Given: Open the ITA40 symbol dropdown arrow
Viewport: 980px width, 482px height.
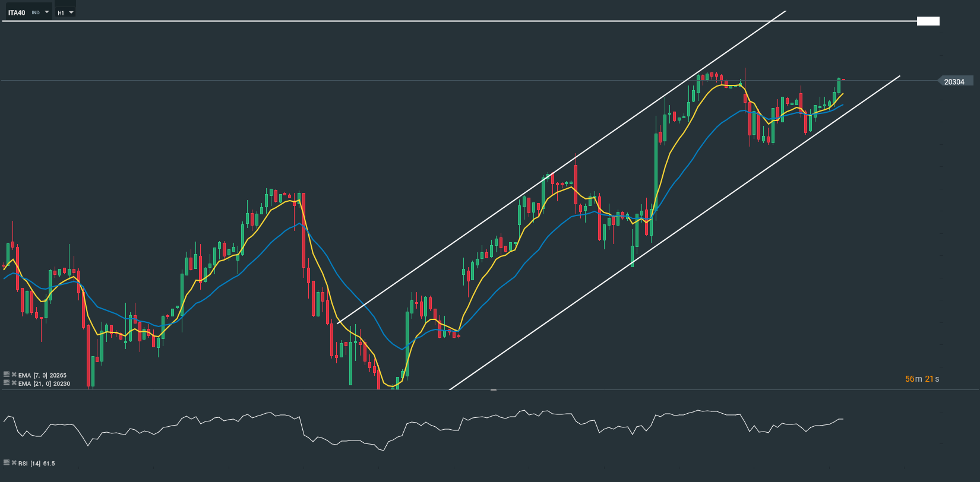Looking at the screenshot, I should pos(47,12).
